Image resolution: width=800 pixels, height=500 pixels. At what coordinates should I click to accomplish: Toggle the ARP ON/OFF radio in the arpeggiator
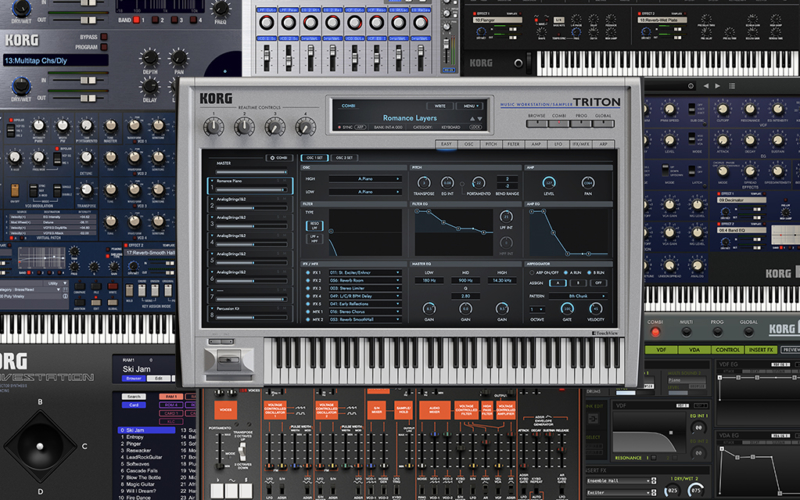[532, 272]
